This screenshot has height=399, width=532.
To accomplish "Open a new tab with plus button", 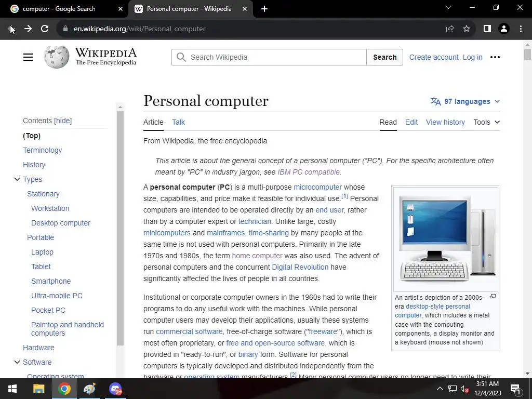I will (264, 9).
